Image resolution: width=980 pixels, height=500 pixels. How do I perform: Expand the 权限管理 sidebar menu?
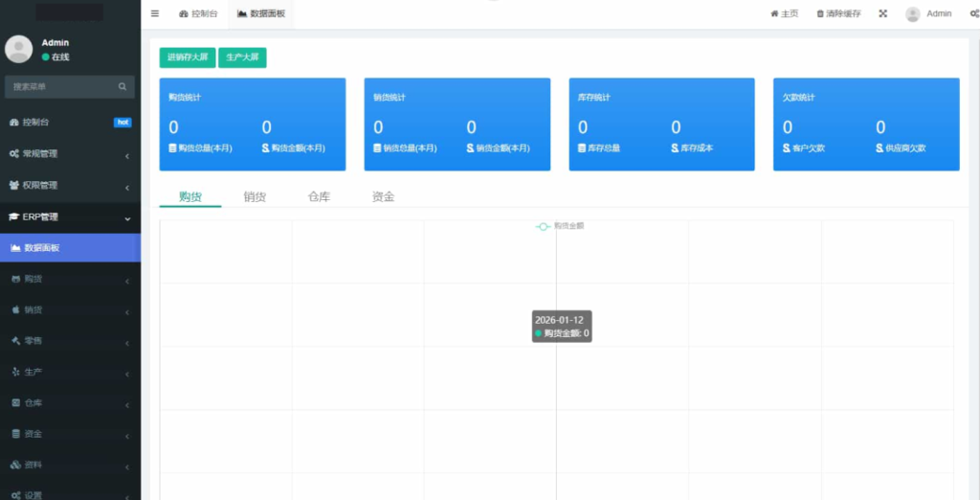[70, 185]
